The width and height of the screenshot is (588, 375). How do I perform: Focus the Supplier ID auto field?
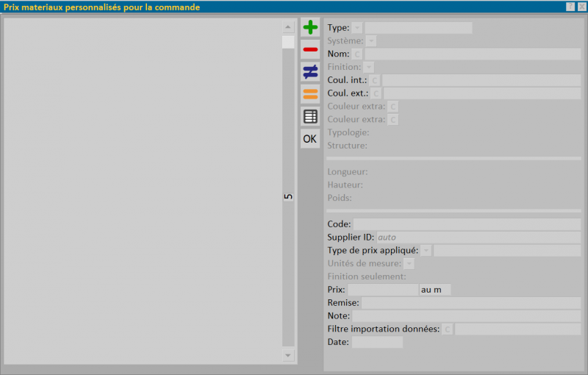point(479,238)
